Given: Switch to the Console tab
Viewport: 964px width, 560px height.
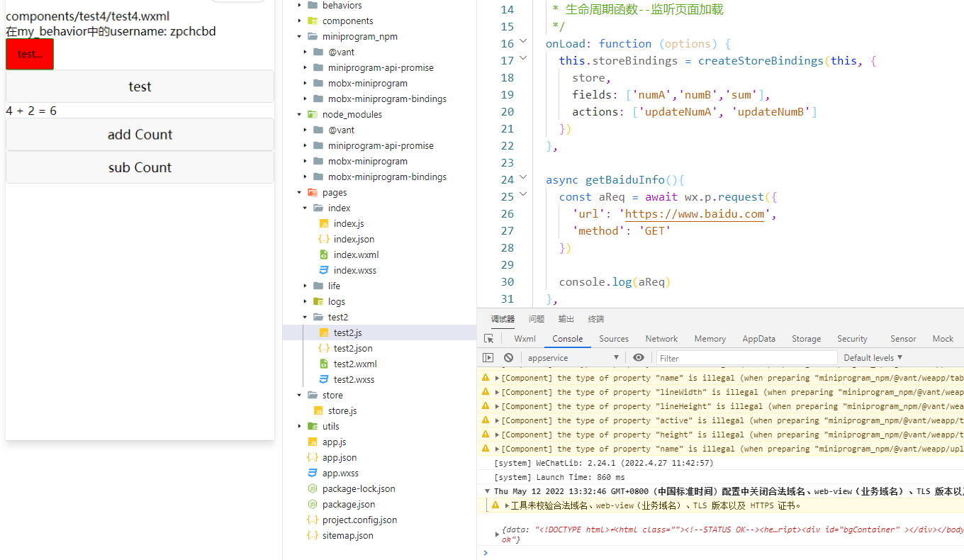Looking at the screenshot, I should tap(568, 339).
